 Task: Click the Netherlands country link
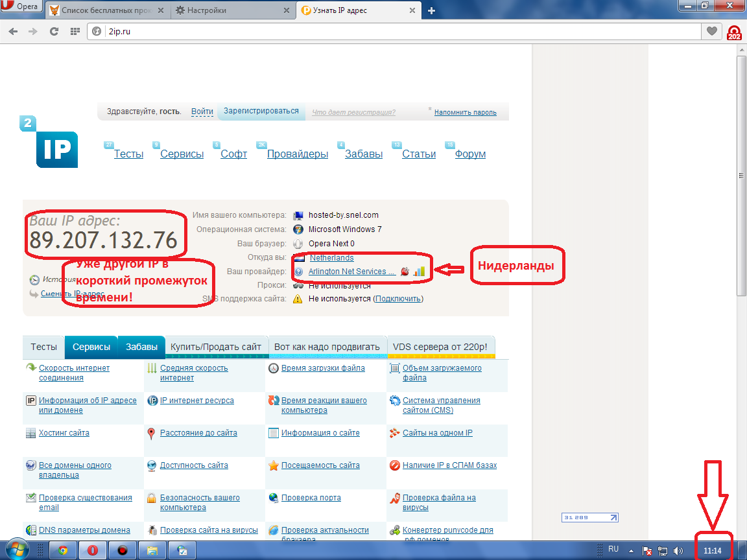[331, 257]
